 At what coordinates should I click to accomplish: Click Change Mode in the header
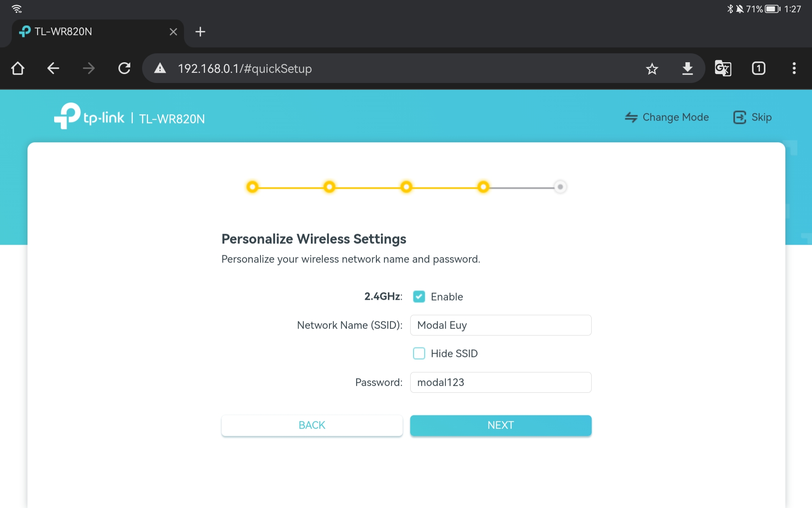pyautogui.click(x=667, y=117)
